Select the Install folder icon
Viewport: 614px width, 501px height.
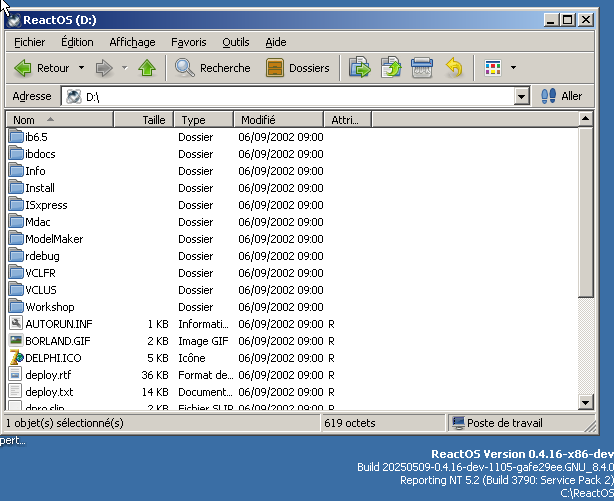pos(16,188)
